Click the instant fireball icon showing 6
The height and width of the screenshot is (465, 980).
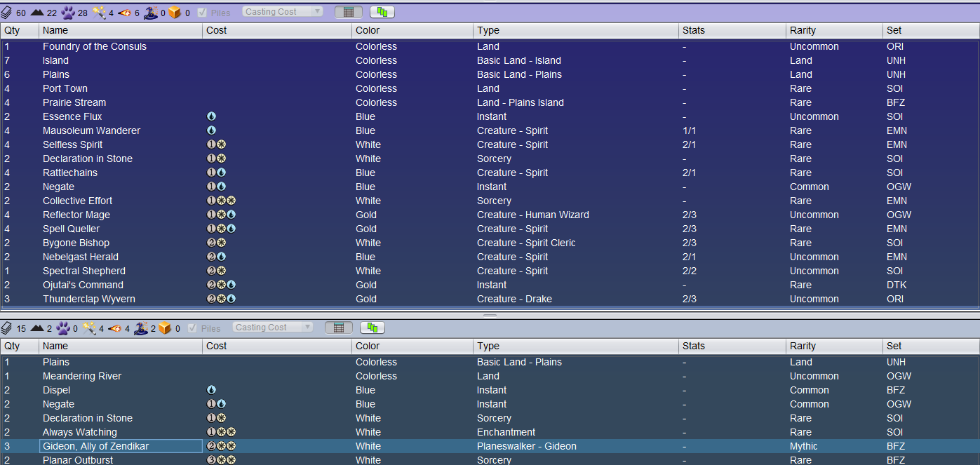(x=125, y=13)
